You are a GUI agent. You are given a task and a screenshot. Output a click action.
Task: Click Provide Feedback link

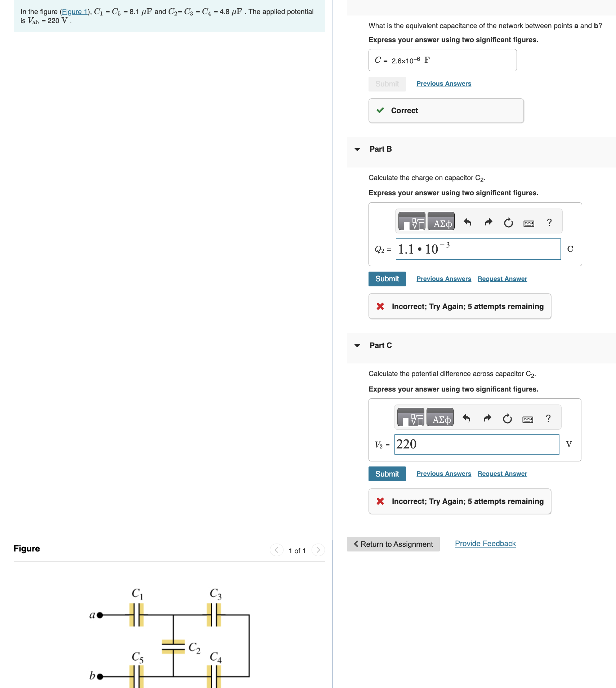point(485,544)
